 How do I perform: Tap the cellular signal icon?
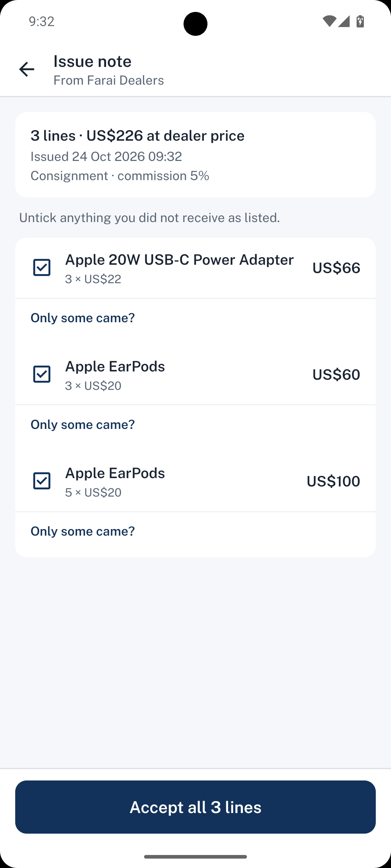(344, 21)
